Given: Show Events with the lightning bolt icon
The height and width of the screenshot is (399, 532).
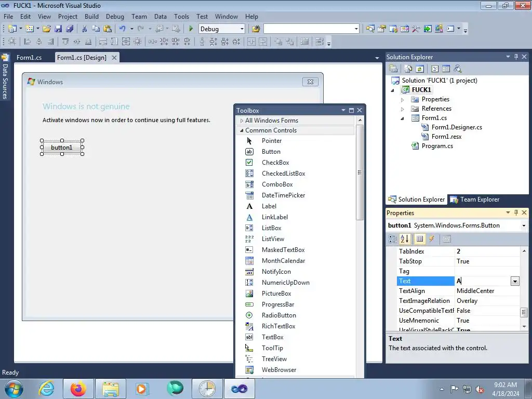Looking at the screenshot, I should click(x=432, y=239).
